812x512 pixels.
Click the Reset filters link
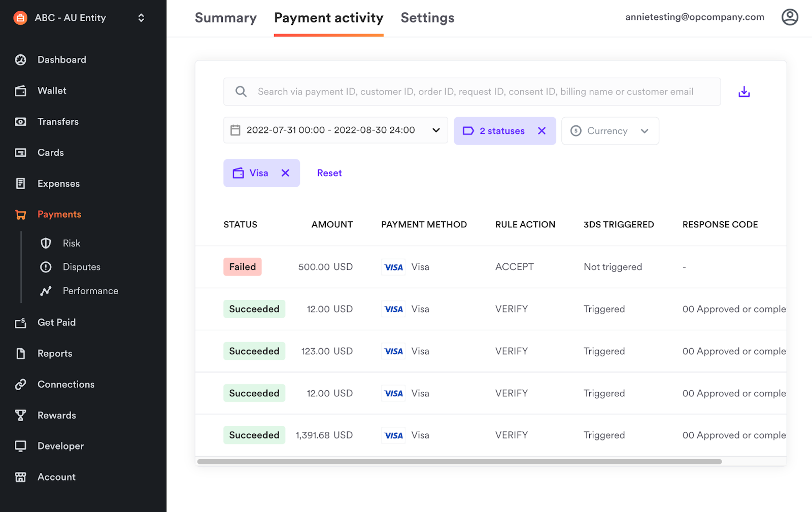(x=329, y=173)
